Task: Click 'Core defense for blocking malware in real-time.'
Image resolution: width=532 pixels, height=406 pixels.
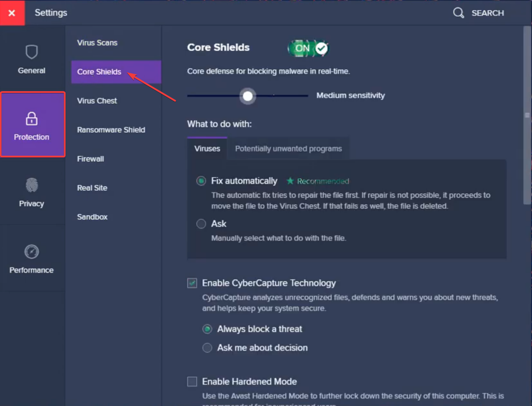Action: pos(269,71)
